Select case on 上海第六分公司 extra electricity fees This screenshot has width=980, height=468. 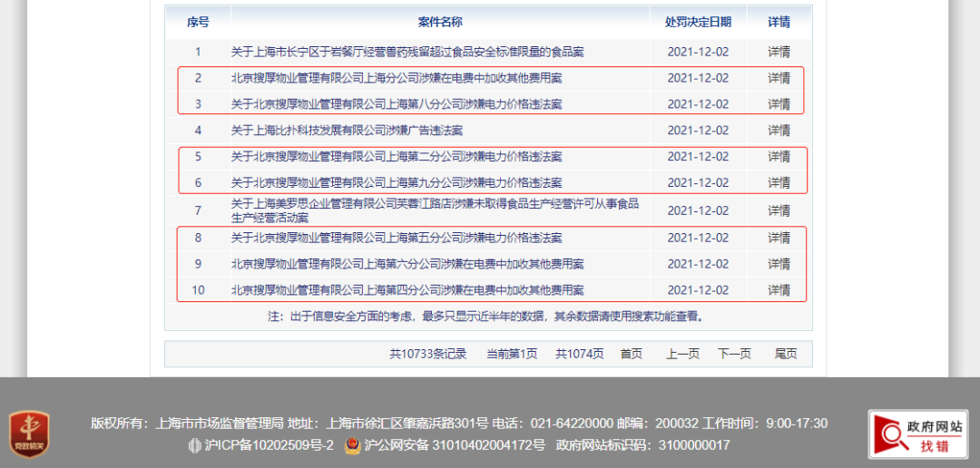(407, 264)
